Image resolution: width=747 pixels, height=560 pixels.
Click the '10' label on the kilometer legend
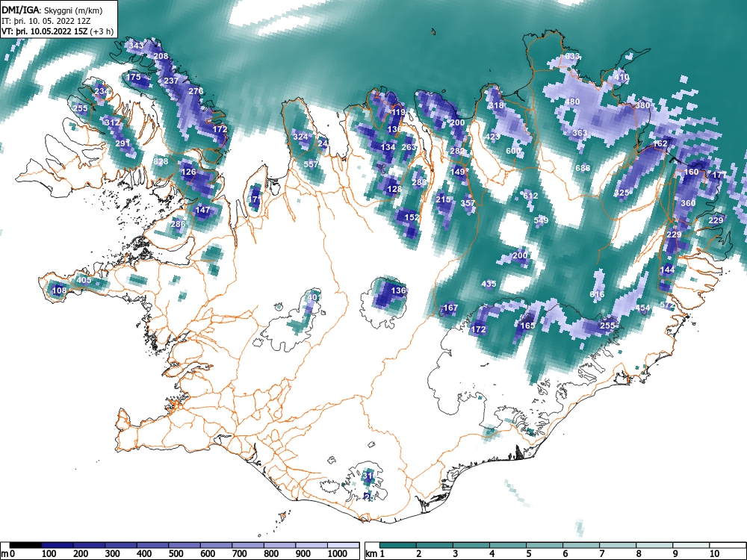714,554
